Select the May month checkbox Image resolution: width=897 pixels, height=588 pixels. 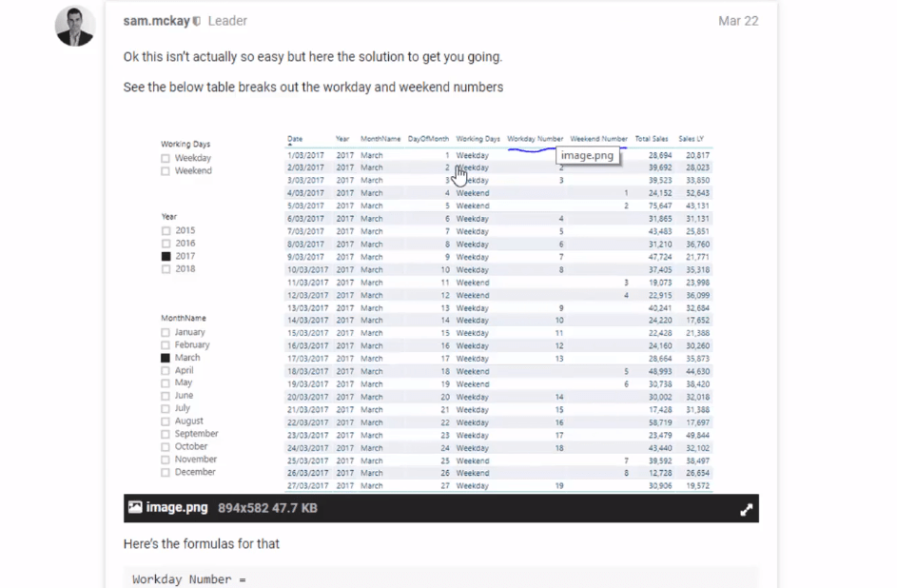point(166,383)
